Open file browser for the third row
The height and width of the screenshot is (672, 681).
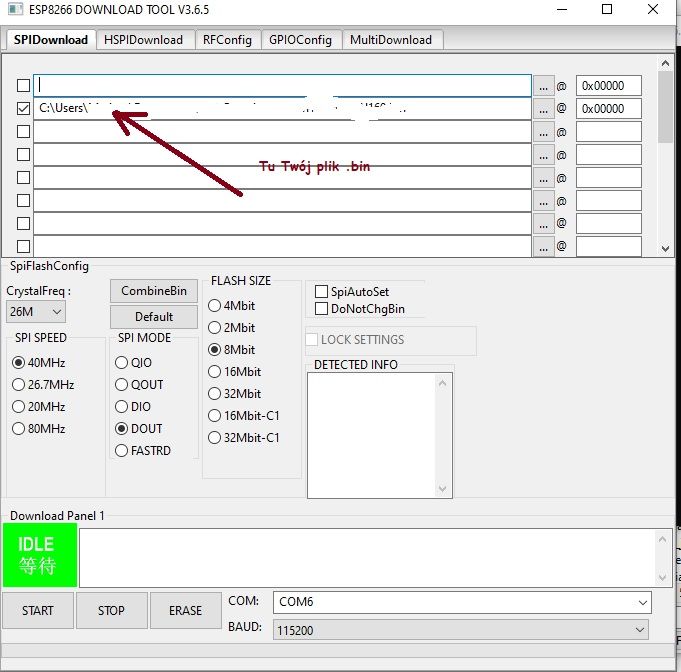pos(543,132)
